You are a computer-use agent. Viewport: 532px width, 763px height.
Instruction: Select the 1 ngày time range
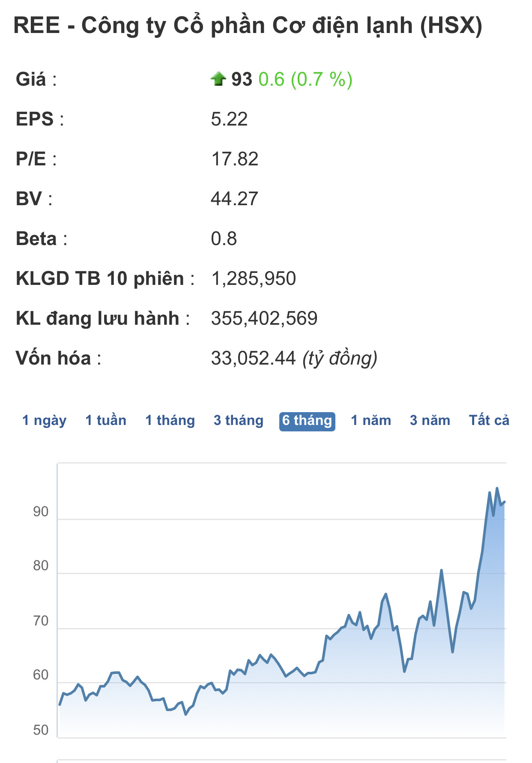(44, 420)
